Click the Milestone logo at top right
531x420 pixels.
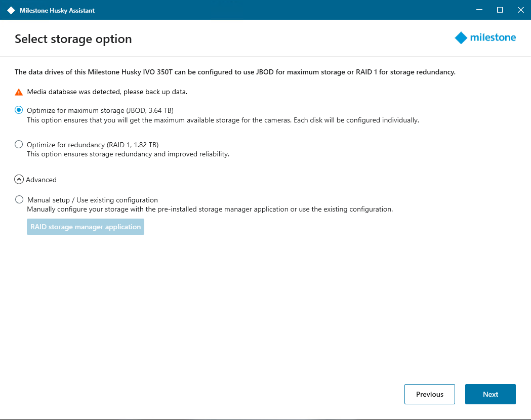(x=485, y=38)
